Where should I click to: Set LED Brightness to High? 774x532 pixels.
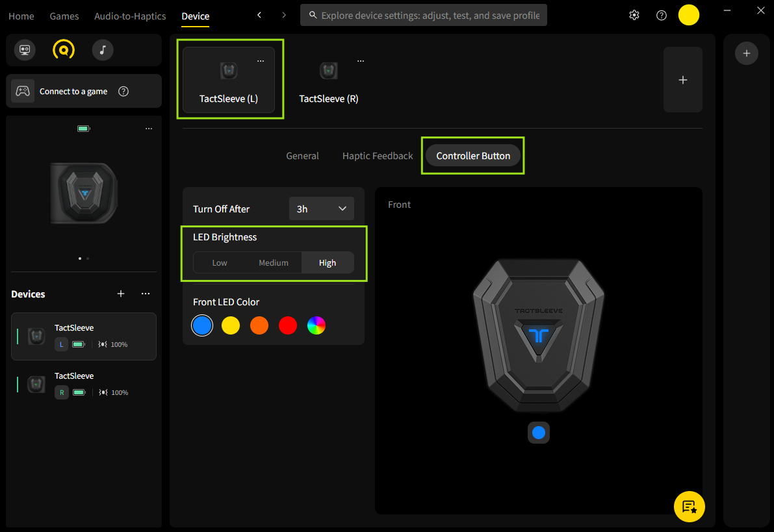pyautogui.click(x=328, y=262)
